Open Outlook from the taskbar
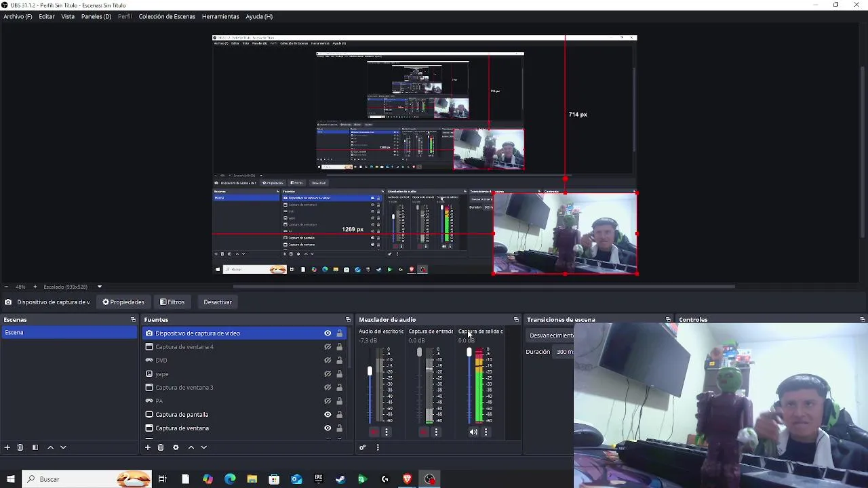Image resolution: width=868 pixels, height=488 pixels. coord(296,479)
